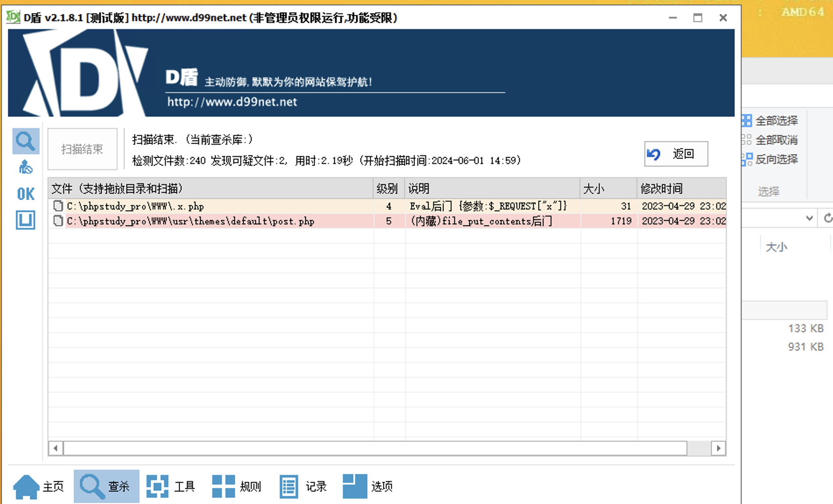This screenshot has width=833, height=504.
Task: Click the 133 KB entry in Explorer
Action: tap(806, 328)
